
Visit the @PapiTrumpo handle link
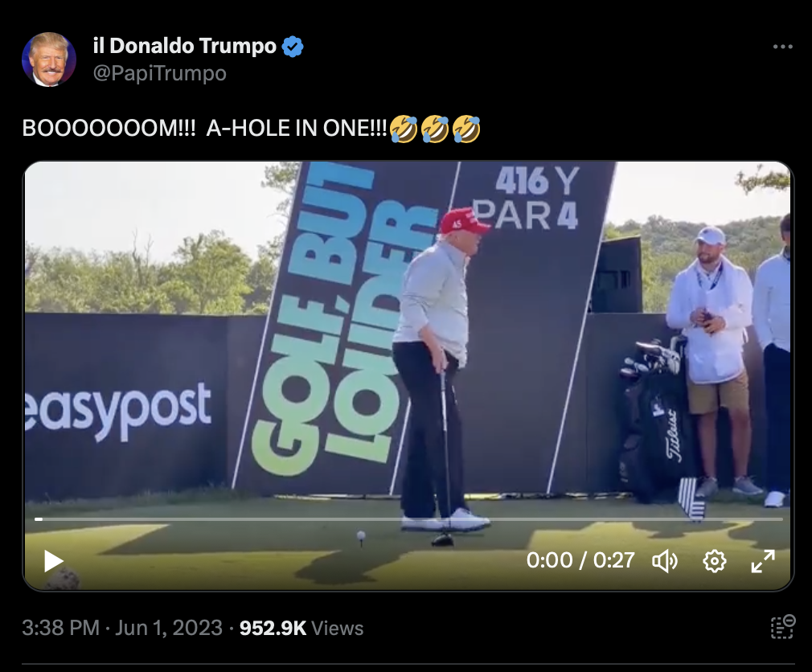[159, 73]
